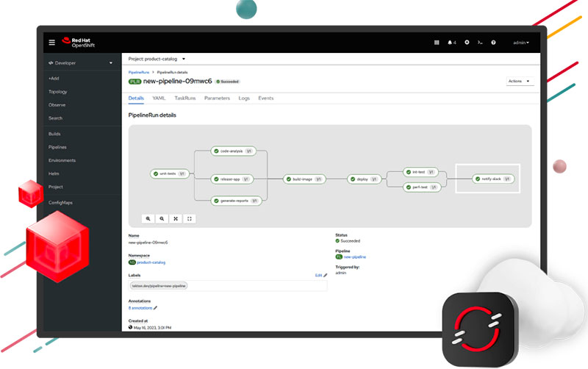Viewport: 588px width, 369px height.
Task: Open the web terminal icon
Action: pyautogui.click(x=480, y=43)
